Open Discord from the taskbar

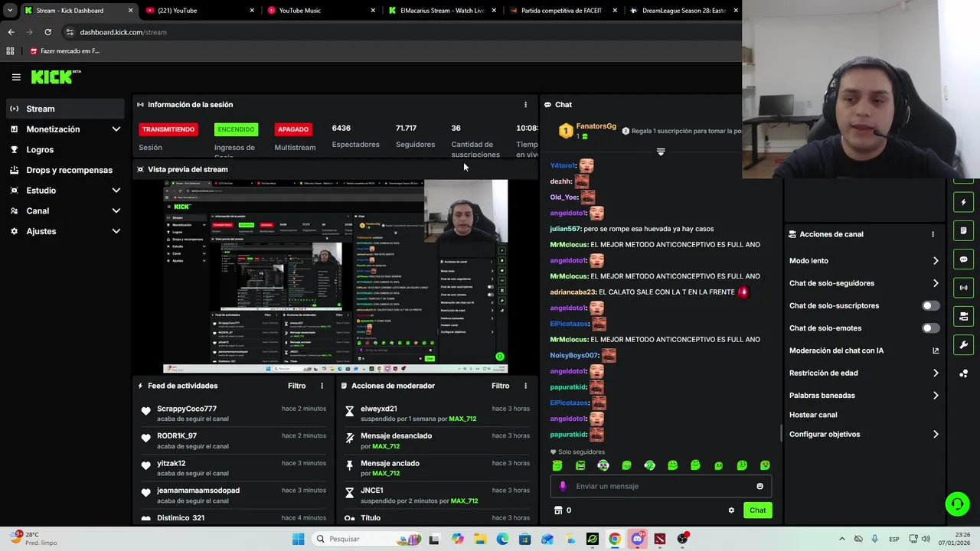point(637,539)
